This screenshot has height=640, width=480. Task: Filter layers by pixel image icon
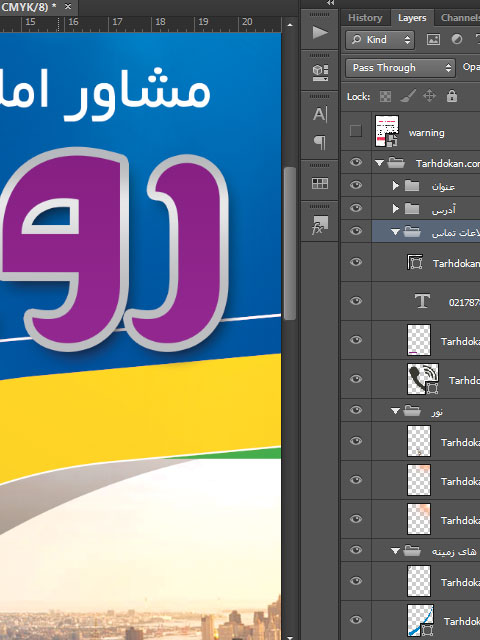point(433,39)
